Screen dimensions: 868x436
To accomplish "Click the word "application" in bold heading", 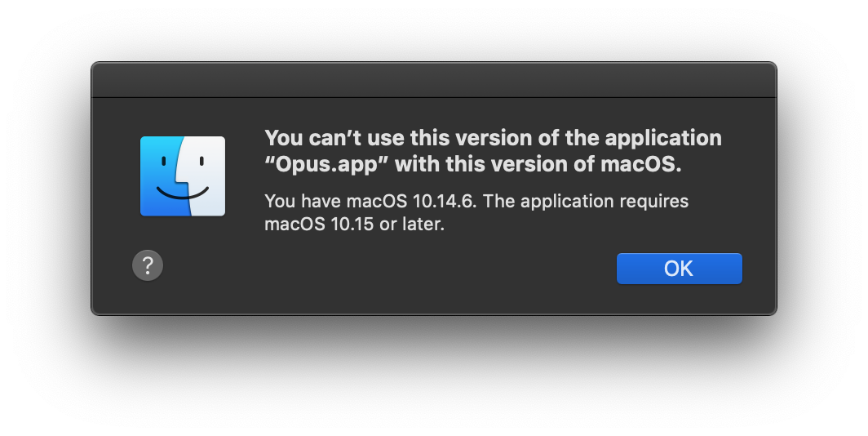I will [663, 139].
